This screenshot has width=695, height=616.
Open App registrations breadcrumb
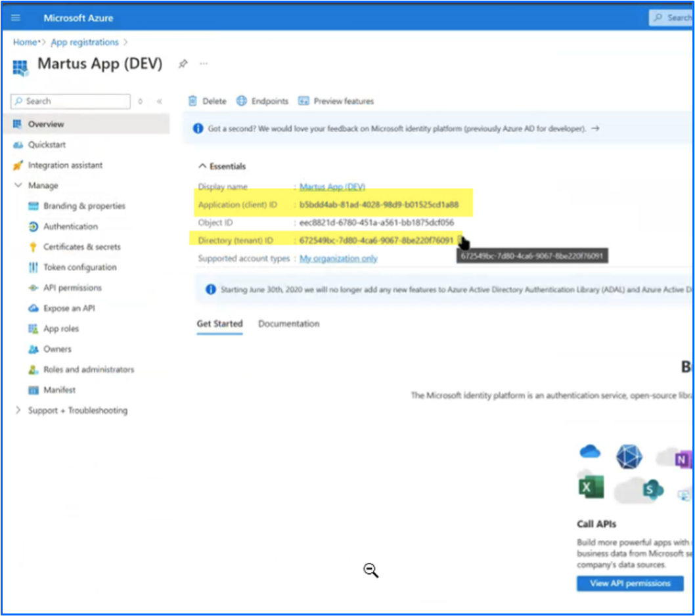[x=85, y=42]
